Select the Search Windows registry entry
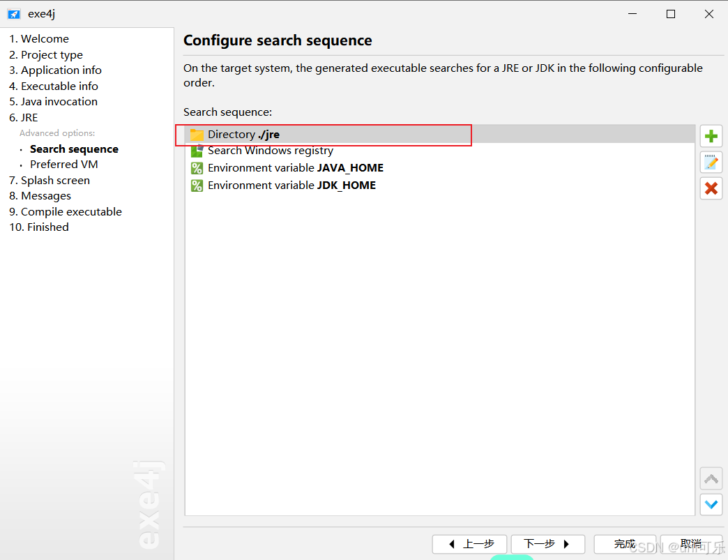Screen dimensions: 728x560 (440, 151)
